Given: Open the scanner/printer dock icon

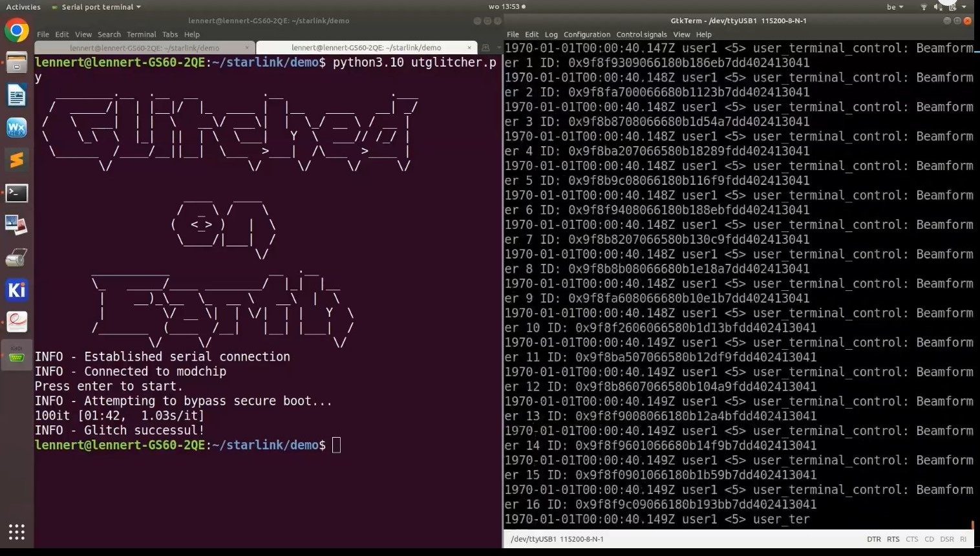Looking at the screenshot, I should [17, 258].
